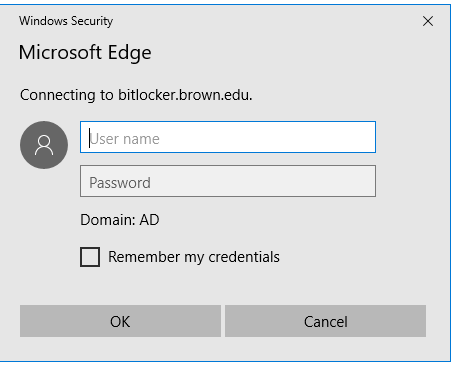The image size is (456, 369).
Task: Click the AD domain value text
Action: [149, 220]
